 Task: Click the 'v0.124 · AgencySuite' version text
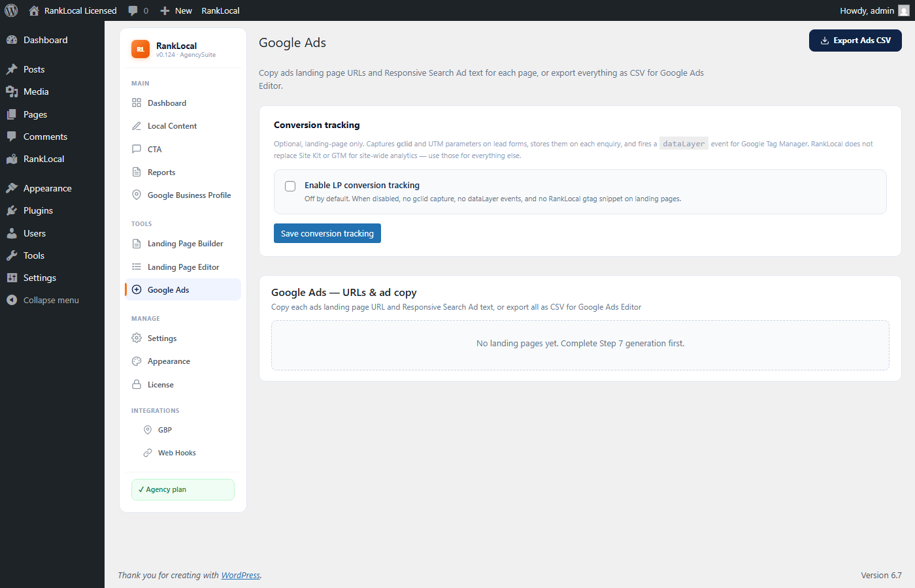[x=186, y=55]
